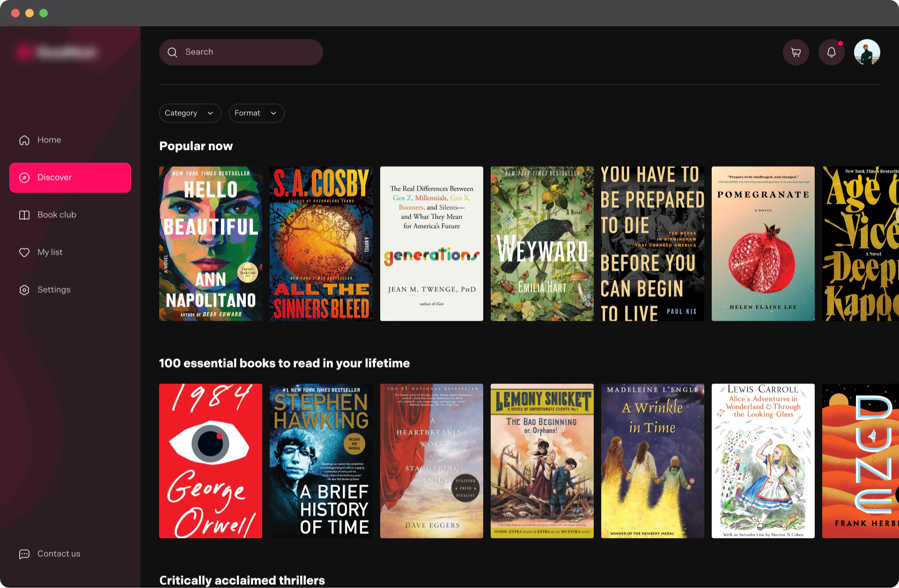This screenshot has height=588, width=899.
Task: Expand the Category dropdown
Action: [x=190, y=113]
